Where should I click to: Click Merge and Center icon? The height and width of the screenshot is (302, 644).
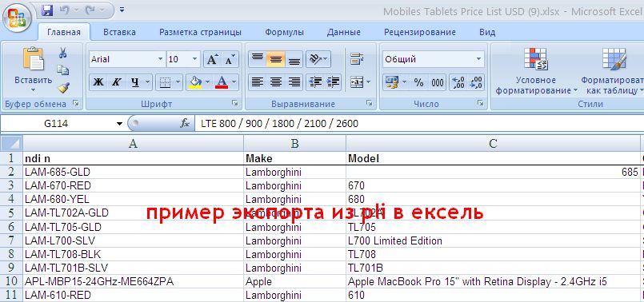coord(356,82)
